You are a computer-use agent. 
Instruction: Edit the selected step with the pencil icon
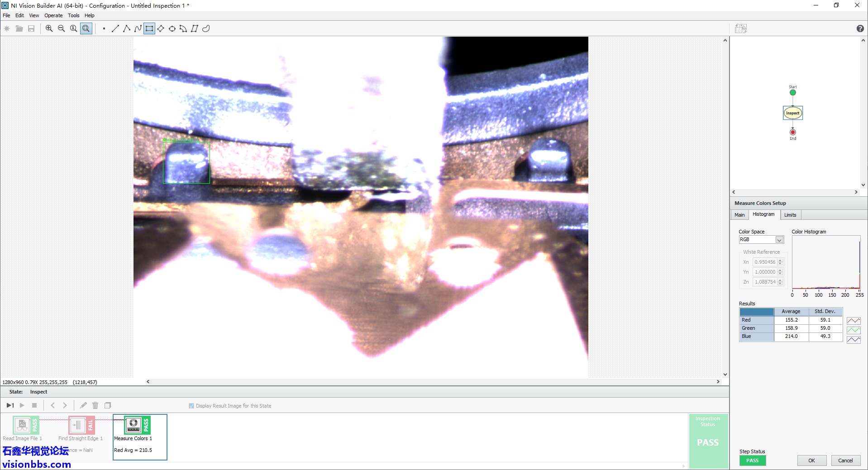83,405
